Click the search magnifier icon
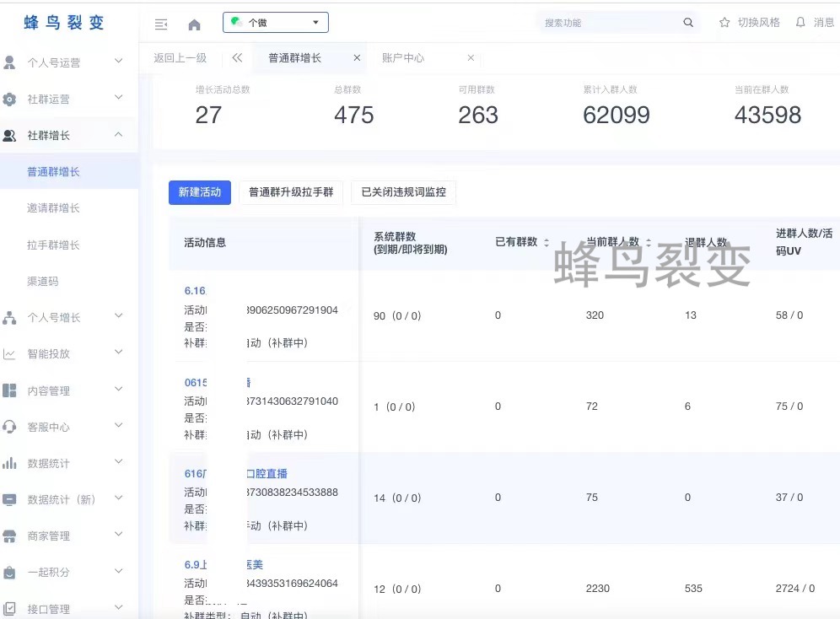The image size is (840, 619). [688, 23]
